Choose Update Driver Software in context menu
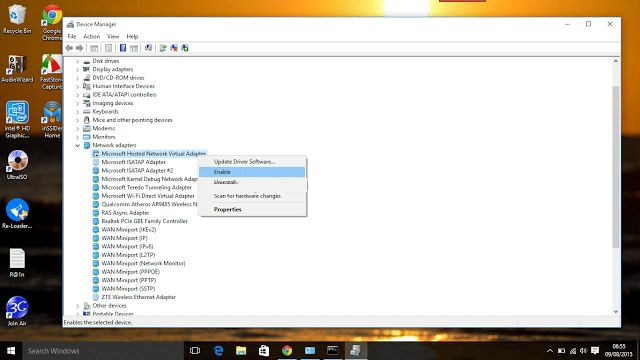Viewport: 640px width, 360px height. pyautogui.click(x=252, y=162)
